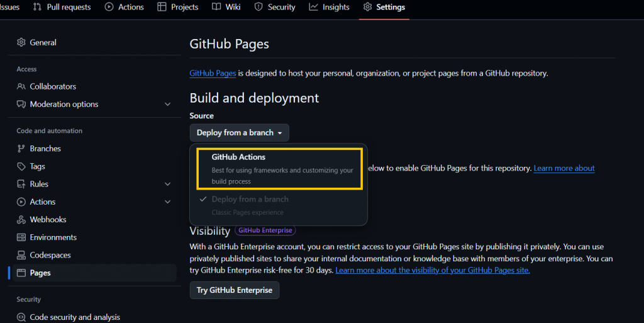644x323 pixels.
Task: Go to the Wiki tab
Action: (x=226, y=7)
